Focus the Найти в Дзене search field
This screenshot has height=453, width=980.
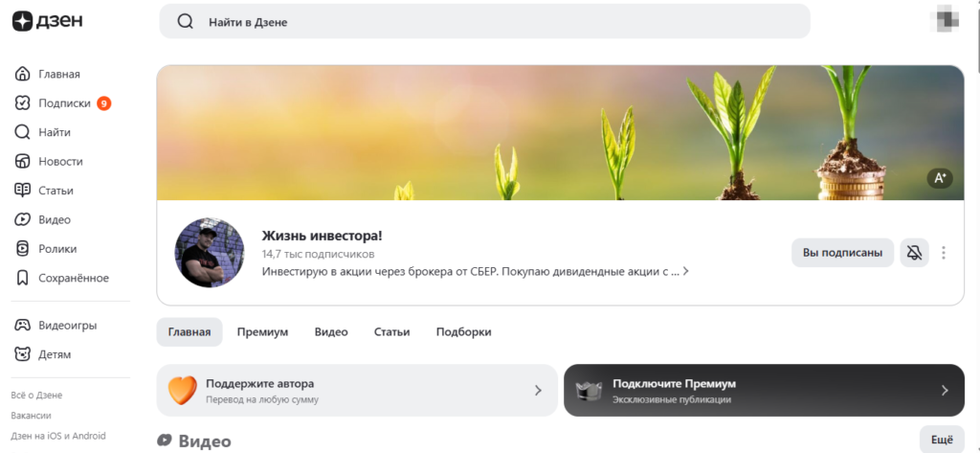[x=485, y=21]
